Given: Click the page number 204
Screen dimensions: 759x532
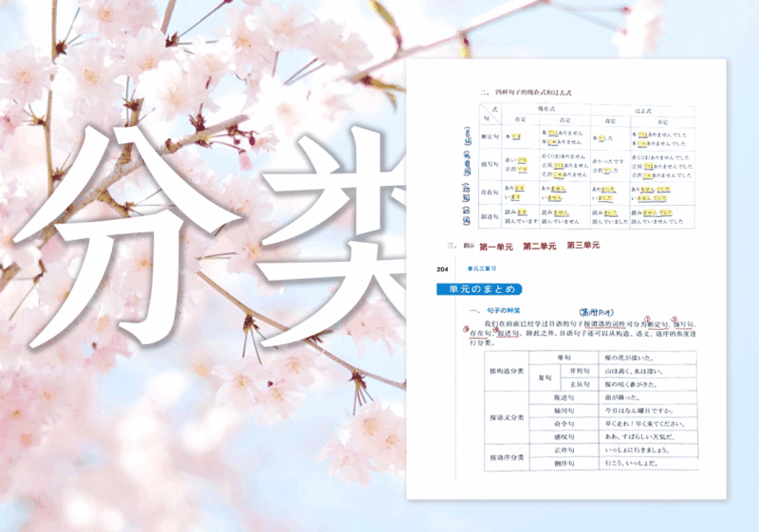Looking at the screenshot, I should click(442, 269).
